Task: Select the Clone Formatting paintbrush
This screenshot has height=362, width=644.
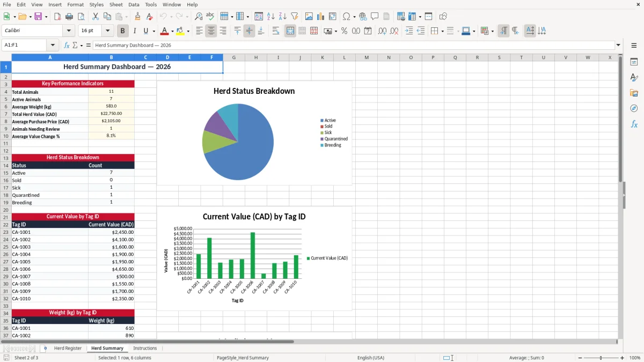Action: point(137,17)
